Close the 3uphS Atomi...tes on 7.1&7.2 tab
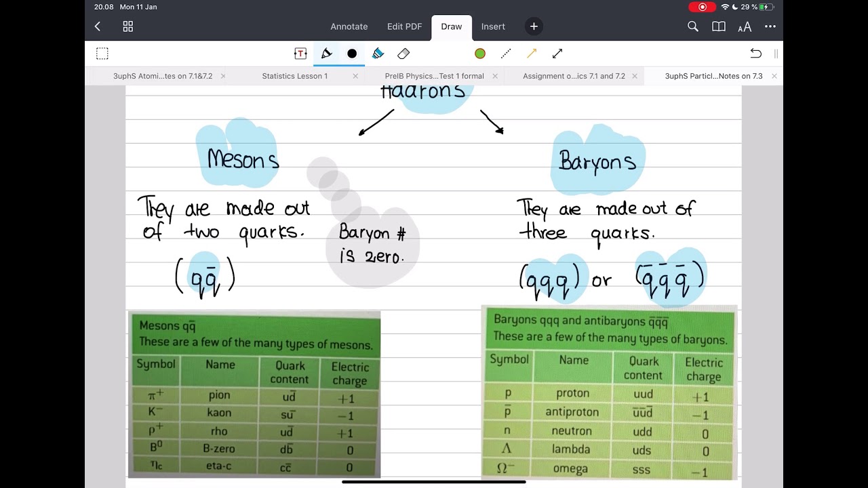The image size is (868, 488). pos(223,76)
